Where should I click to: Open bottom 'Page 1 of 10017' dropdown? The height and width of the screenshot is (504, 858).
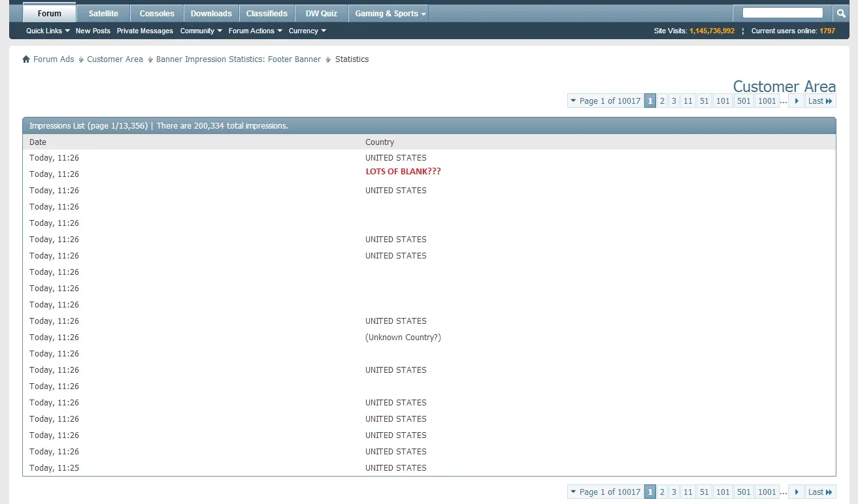click(605, 492)
